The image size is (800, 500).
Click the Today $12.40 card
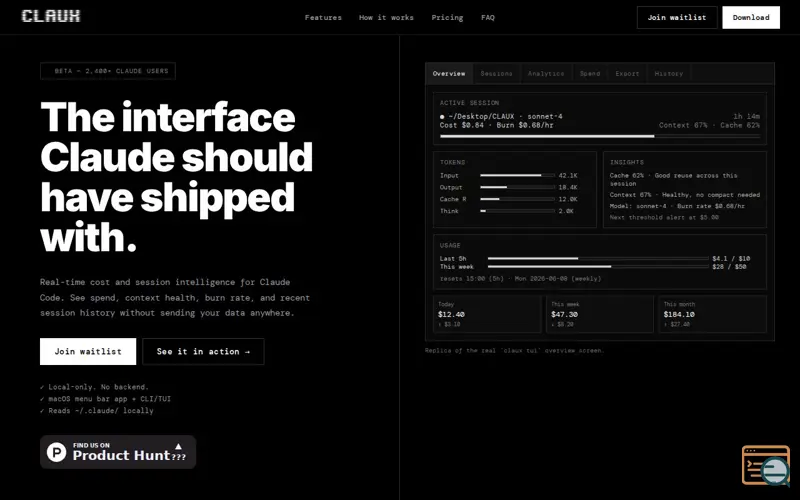[487, 314]
